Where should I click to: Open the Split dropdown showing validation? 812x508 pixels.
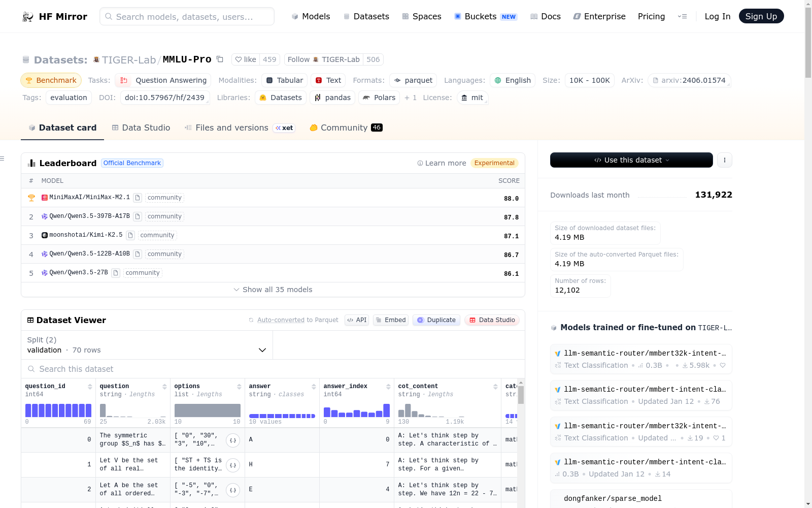tap(147, 345)
